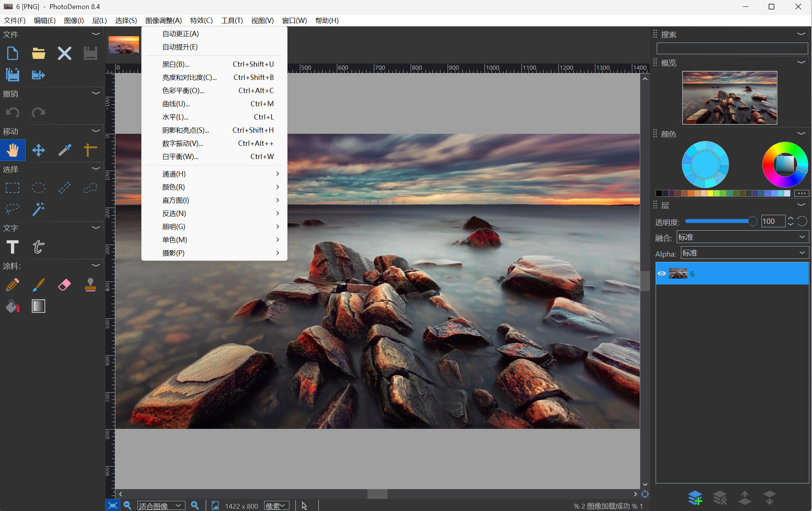Open the 特效(C) menu

tap(201, 20)
